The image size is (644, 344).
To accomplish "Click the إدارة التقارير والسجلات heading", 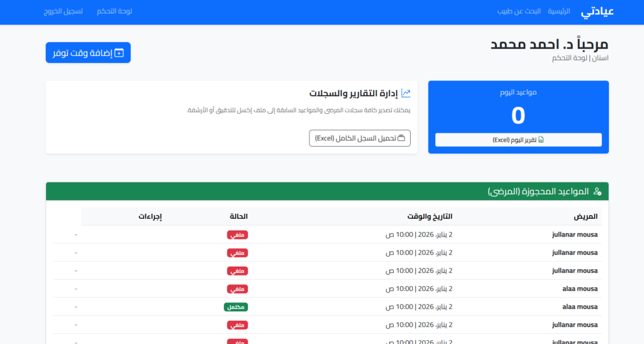I will [353, 94].
